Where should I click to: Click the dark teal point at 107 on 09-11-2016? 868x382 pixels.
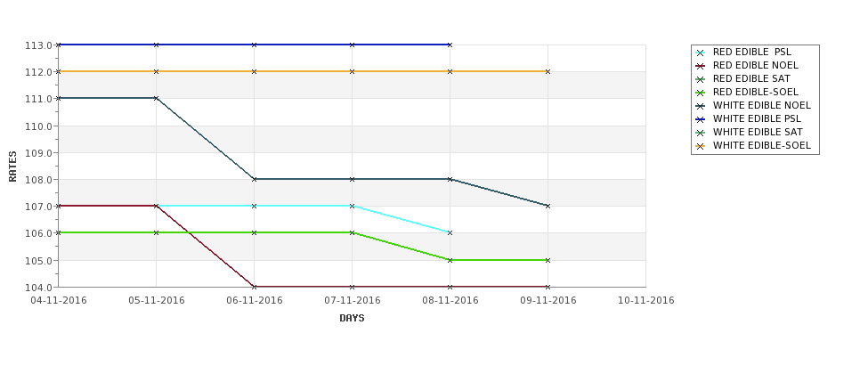548,206
